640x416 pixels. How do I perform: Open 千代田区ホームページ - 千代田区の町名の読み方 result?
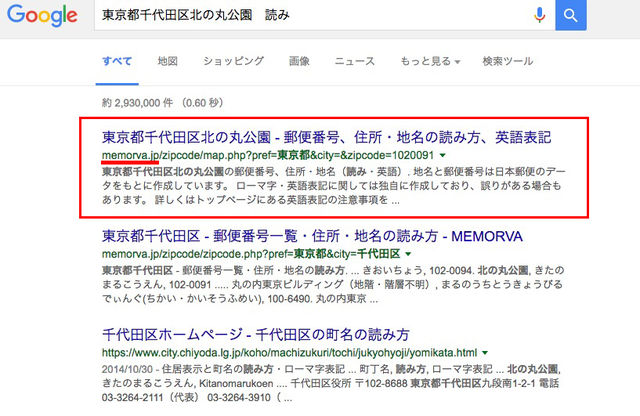pos(256,335)
